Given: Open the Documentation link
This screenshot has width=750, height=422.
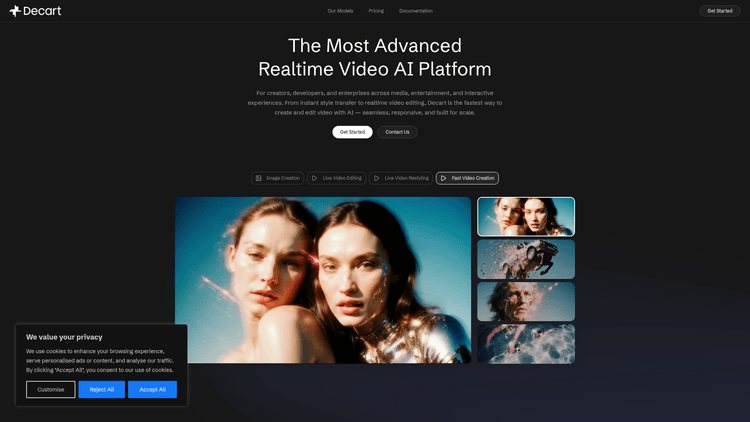Looking at the screenshot, I should tap(416, 11).
